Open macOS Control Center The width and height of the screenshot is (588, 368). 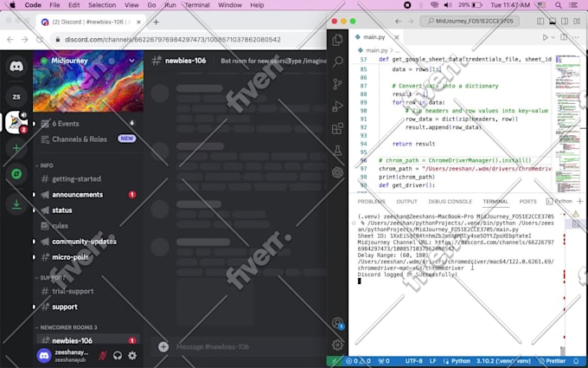(573, 5)
